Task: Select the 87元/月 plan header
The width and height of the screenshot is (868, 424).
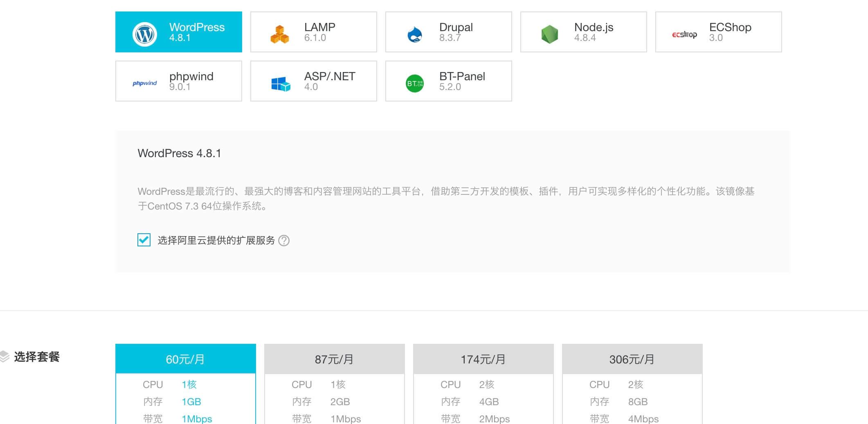Action: click(335, 359)
